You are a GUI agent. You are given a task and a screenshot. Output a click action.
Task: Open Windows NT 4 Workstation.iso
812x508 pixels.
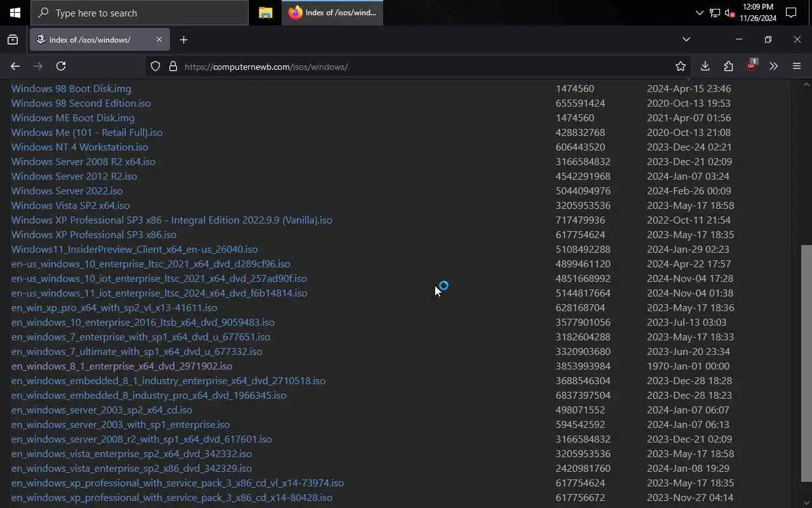coord(80,147)
